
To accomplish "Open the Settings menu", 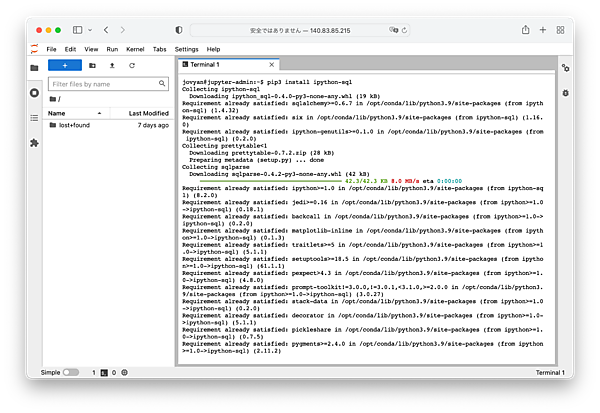I will point(186,48).
